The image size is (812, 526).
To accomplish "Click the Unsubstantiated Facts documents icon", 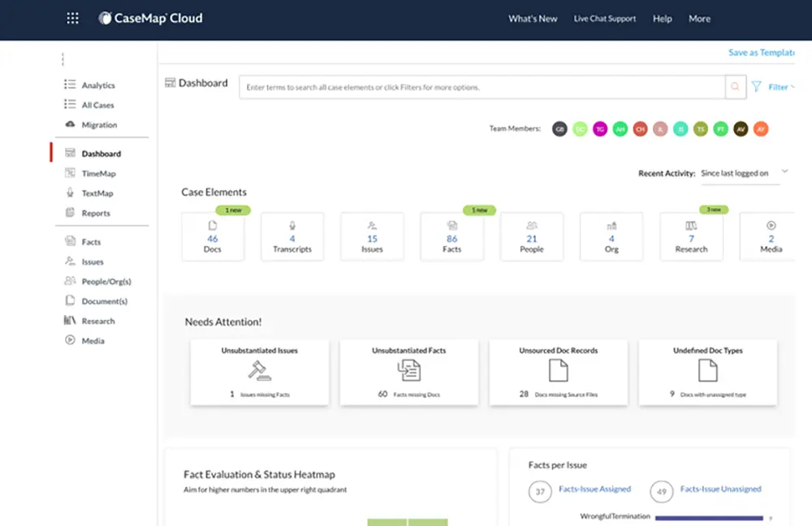I will [x=408, y=371].
